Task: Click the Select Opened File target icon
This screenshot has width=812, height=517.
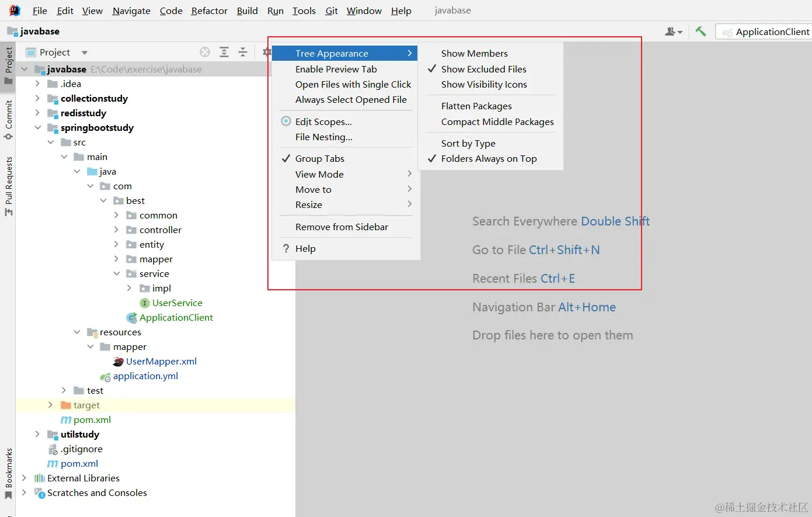Action: 205,52
